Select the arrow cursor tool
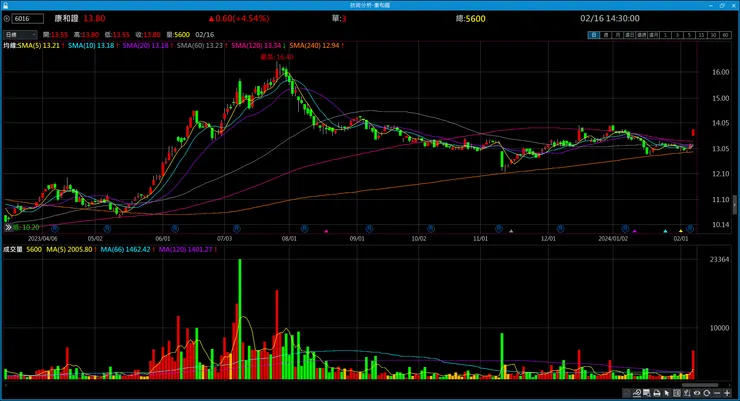The height and width of the screenshot is (401, 740). click(666, 393)
